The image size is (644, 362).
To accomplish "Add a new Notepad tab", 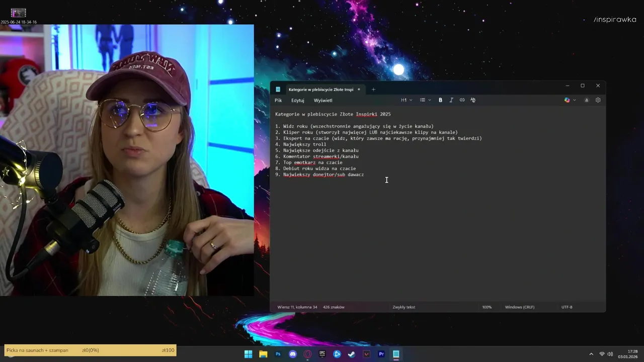I will click(373, 89).
